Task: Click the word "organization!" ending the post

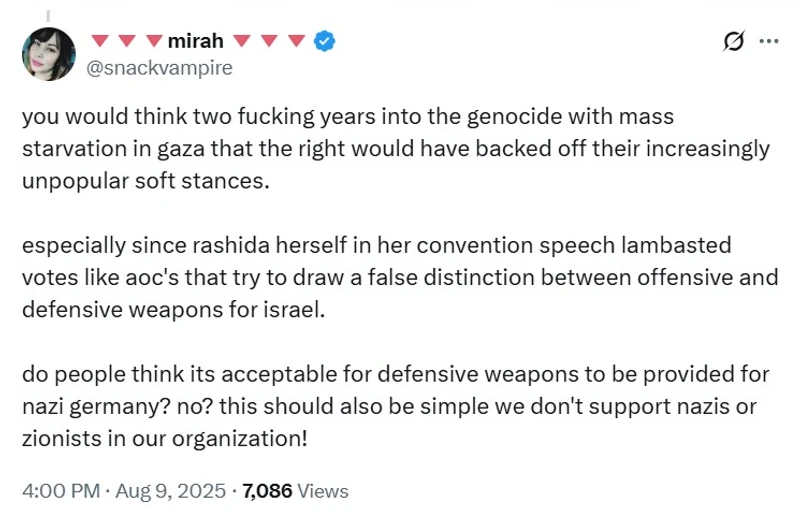Action: 254,437
